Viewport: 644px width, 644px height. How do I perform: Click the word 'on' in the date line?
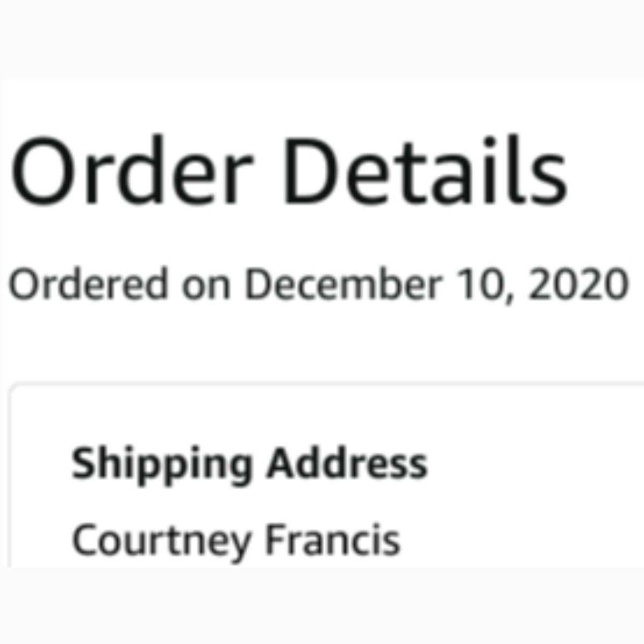tap(206, 286)
